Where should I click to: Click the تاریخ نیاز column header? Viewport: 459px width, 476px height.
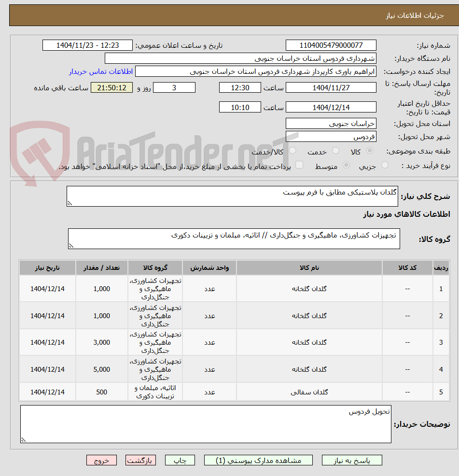click(47, 268)
